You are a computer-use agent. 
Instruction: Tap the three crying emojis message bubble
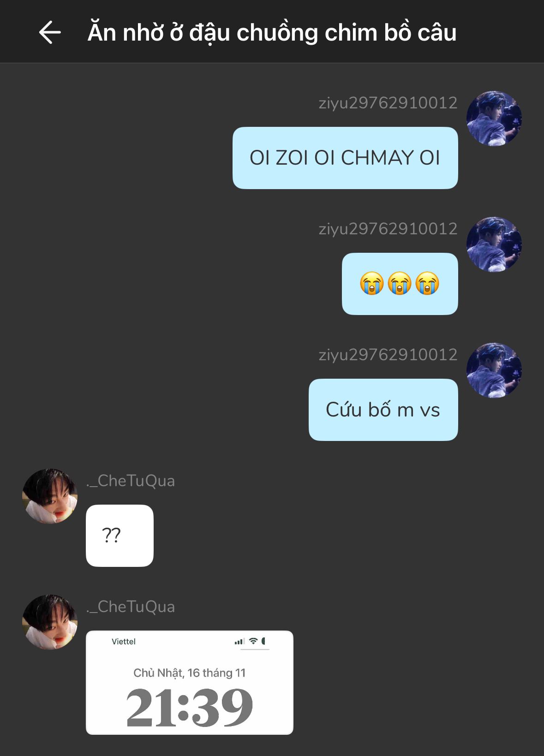point(400,284)
